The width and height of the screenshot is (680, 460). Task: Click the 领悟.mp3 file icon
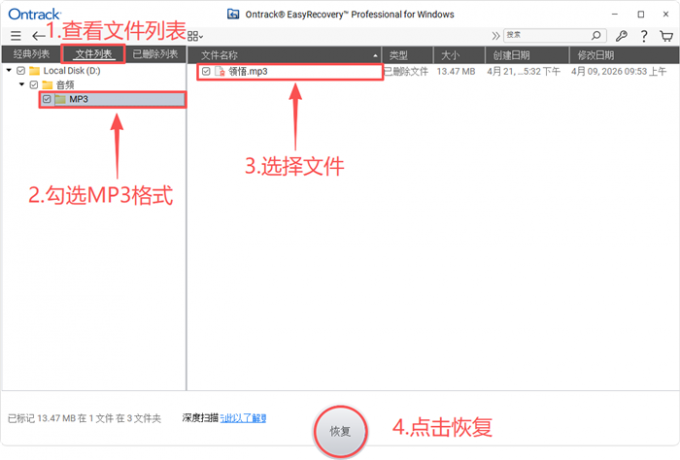(x=220, y=72)
